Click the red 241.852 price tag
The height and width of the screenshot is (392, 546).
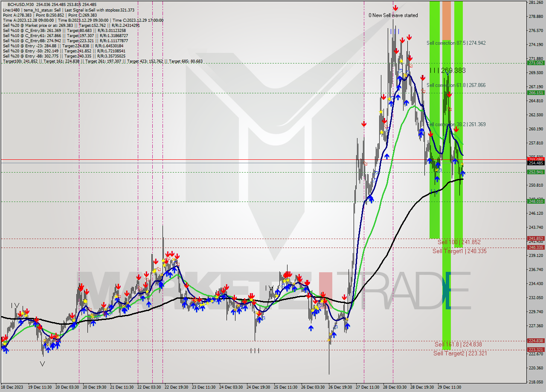click(536, 239)
